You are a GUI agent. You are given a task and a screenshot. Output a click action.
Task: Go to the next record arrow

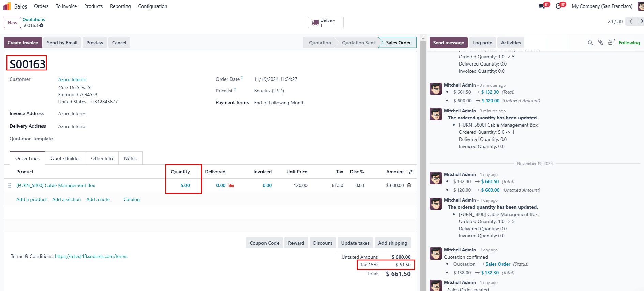point(641,21)
